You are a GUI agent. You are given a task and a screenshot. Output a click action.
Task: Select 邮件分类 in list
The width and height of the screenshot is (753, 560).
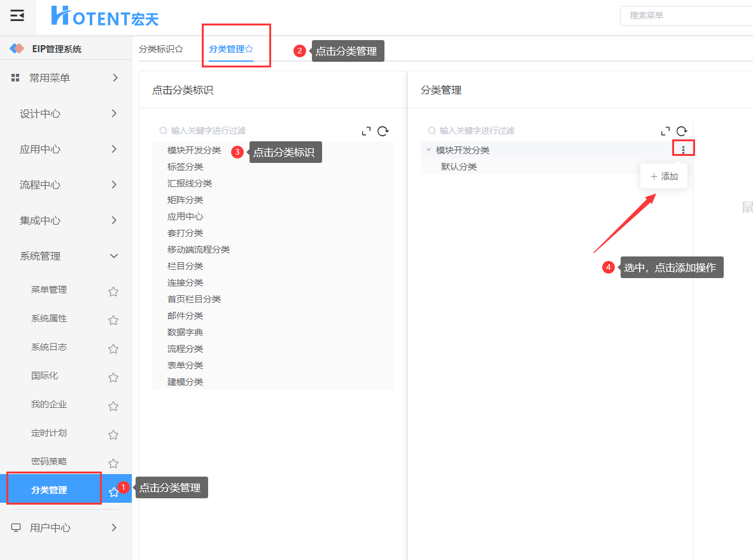click(x=185, y=316)
